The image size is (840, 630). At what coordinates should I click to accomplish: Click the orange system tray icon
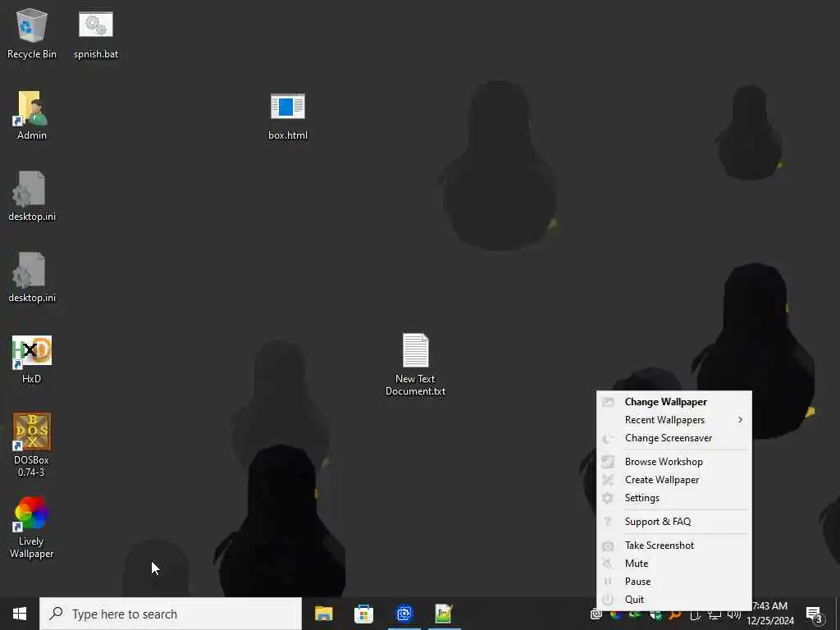pyautogui.click(x=675, y=614)
